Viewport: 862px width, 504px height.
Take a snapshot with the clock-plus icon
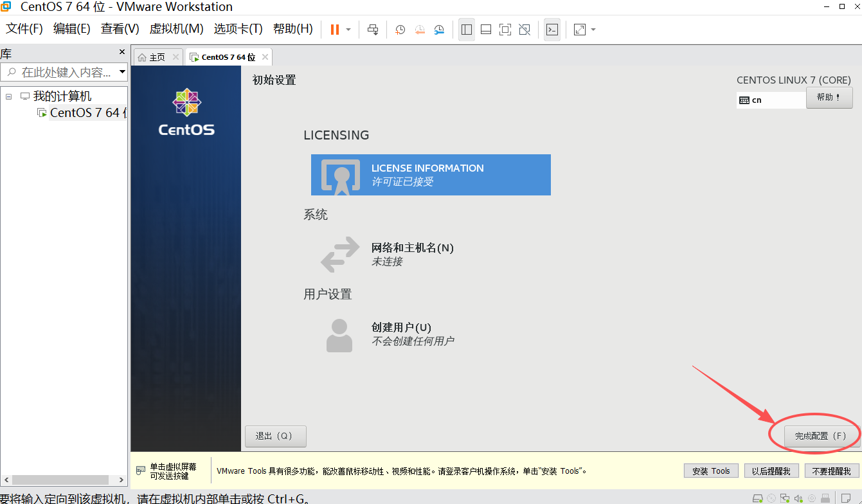click(x=400, y=30)
